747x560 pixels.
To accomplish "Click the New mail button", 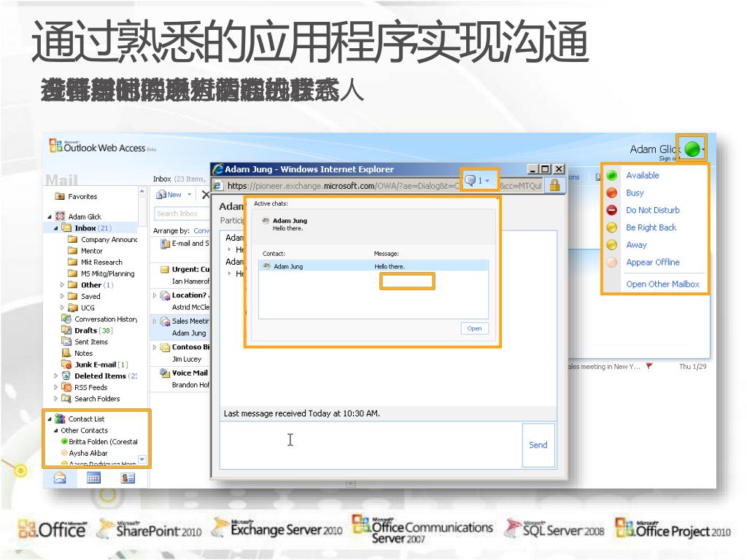I will point(169,194).
